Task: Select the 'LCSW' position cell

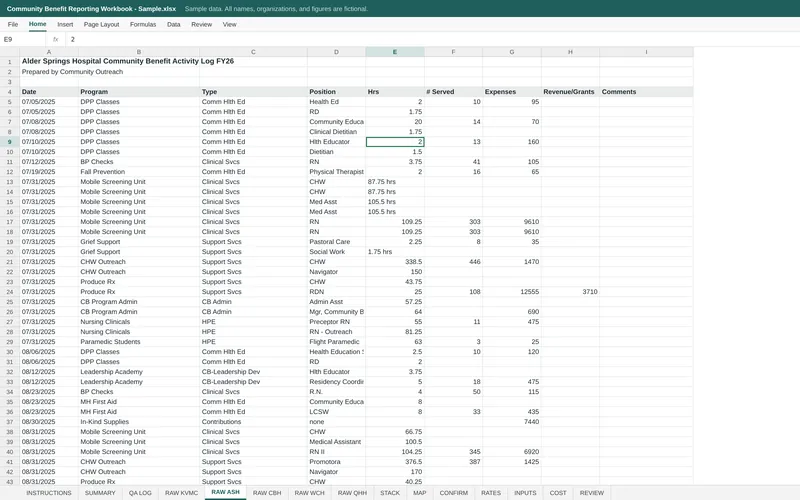Action: 336,412
